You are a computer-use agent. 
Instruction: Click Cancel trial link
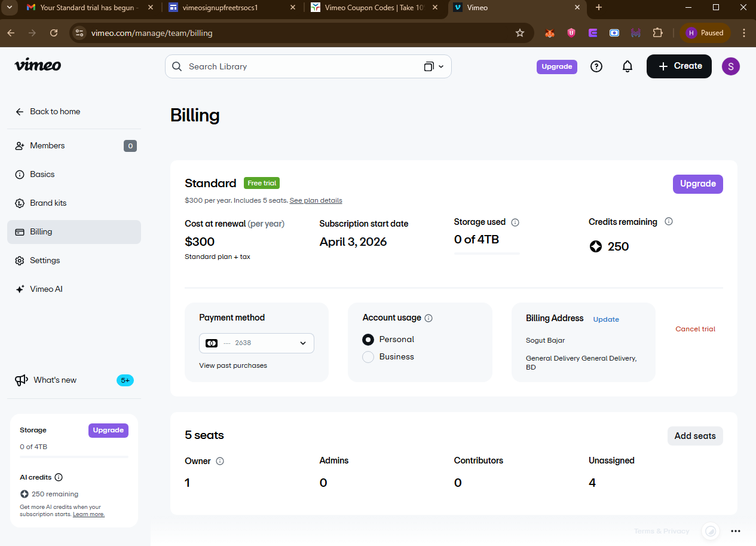click(x=695, y=329)
